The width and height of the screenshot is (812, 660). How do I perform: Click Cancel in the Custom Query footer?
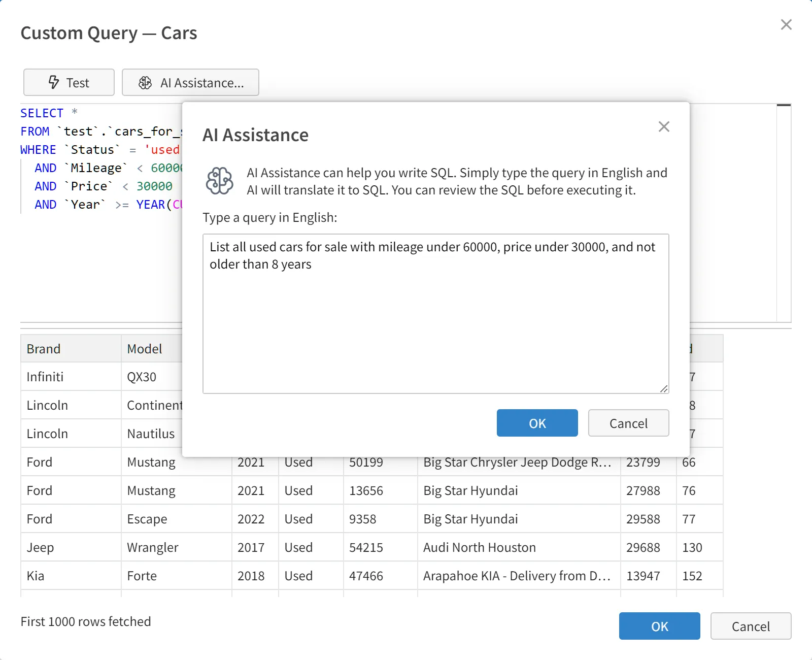pos(751,626)
